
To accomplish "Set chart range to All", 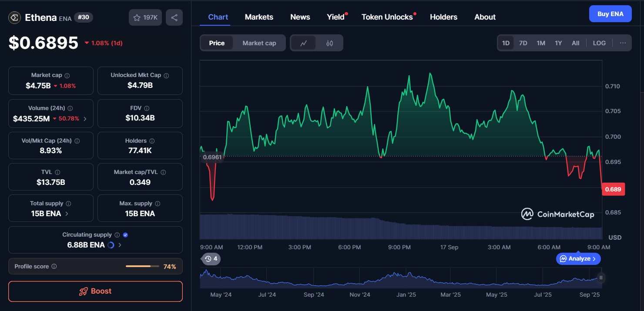I will (575, 43).
